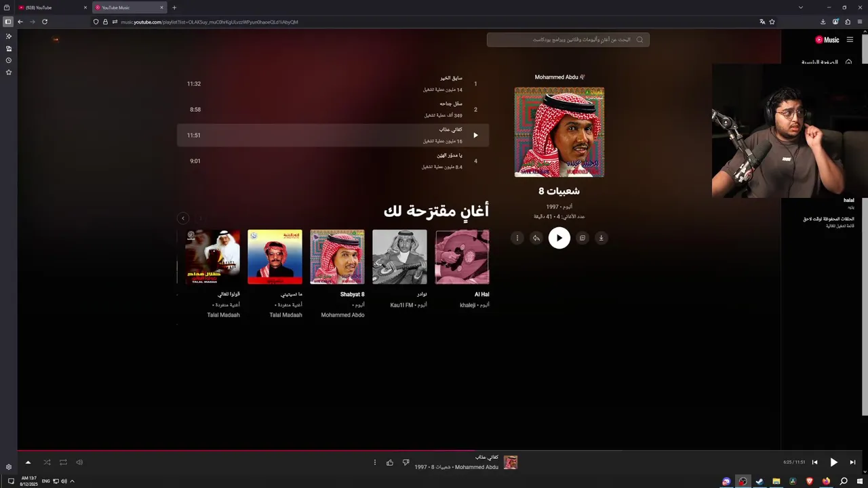Select track 1 سايق الخير
Image resolution: width=868 pixels, height=488 pixels.
pyautogui.click(x=333, y=84)
